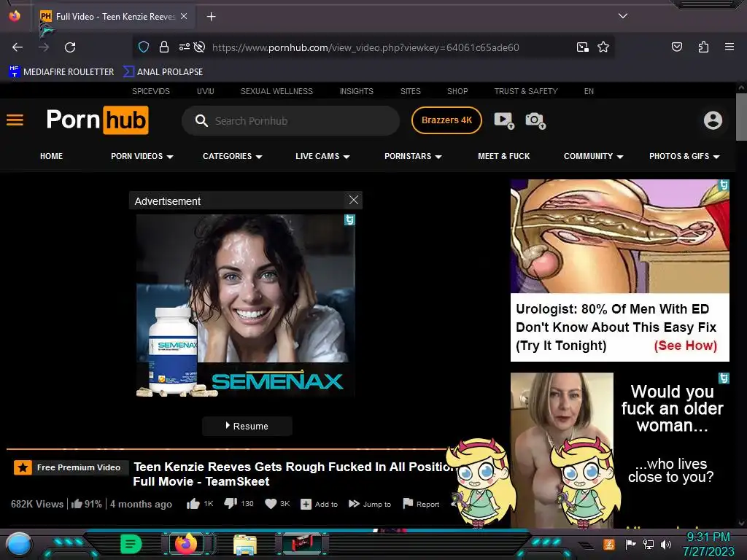Image resolution: width=747 pixels, height=560 pixels.
Task: Change language using the EN selector
Action: tap(589, 91)
